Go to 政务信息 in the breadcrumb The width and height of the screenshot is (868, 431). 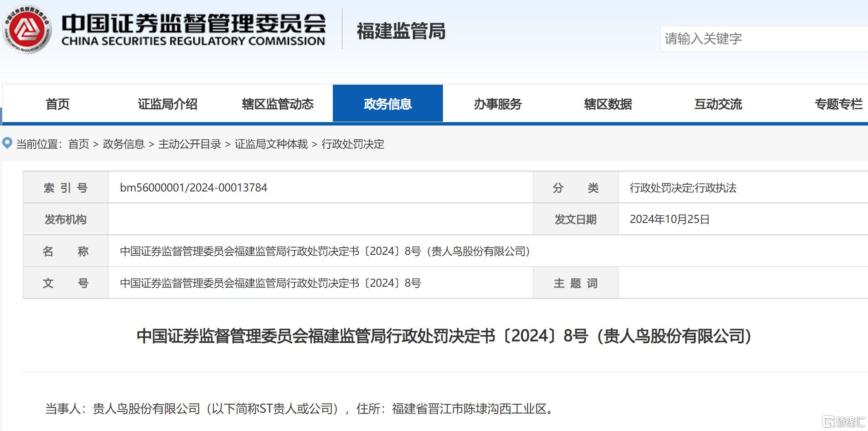click(124, 144)
